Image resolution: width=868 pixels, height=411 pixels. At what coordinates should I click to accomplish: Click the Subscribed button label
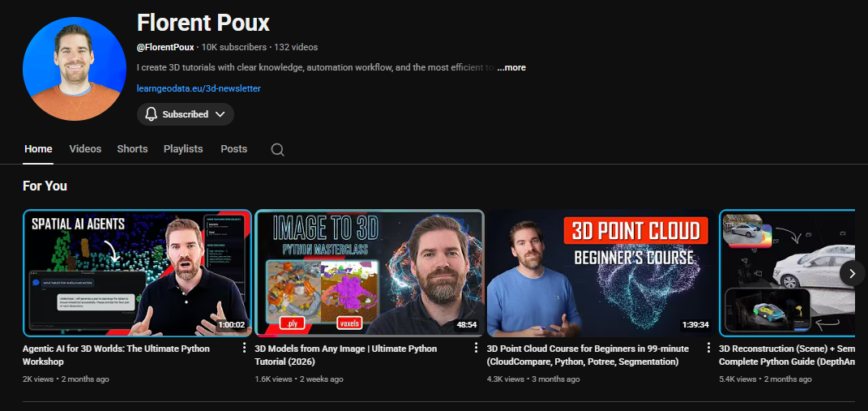(186, 114)
